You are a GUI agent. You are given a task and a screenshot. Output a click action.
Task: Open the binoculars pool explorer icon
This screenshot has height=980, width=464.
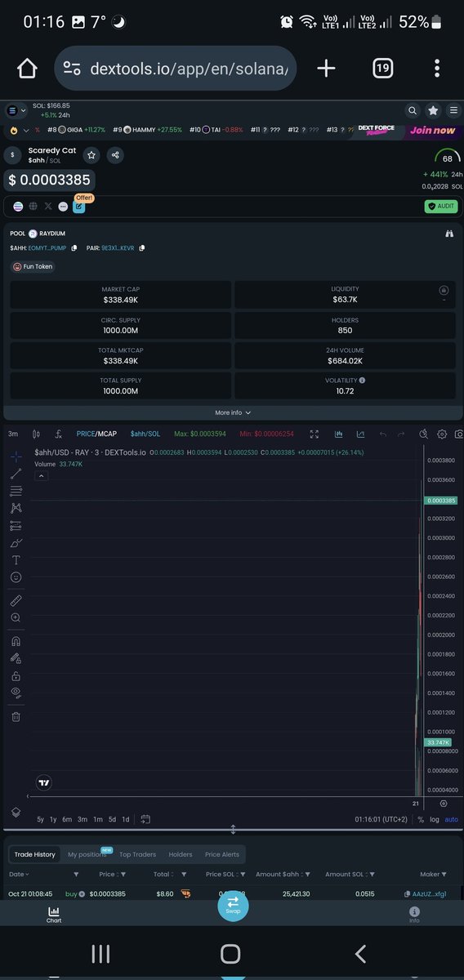click(448, 234)
